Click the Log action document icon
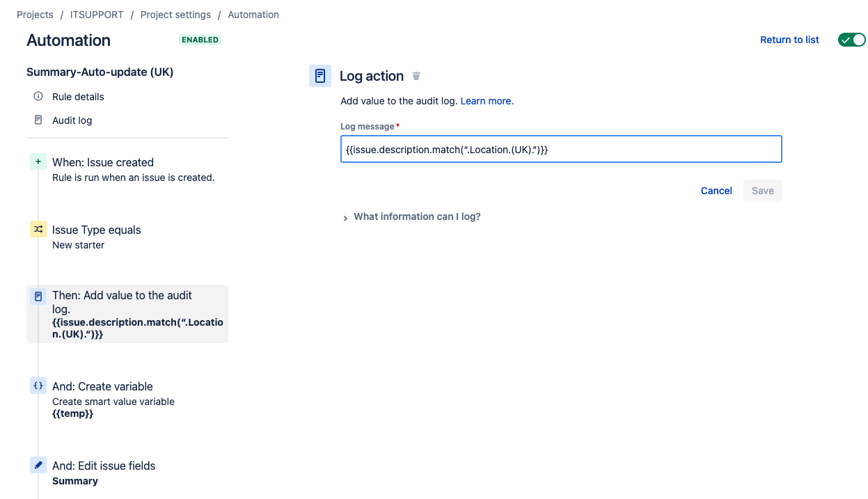 pyautogui.click(x=320, y=76)
